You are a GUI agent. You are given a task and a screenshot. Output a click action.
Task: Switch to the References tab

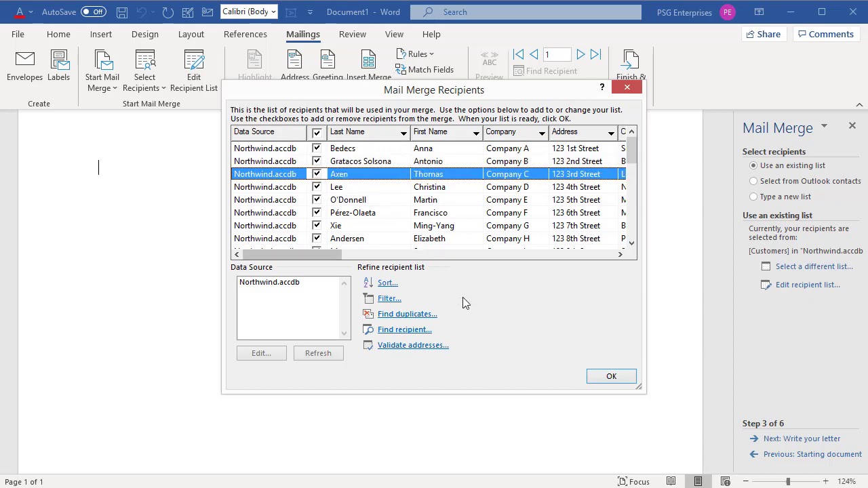click(245, 34)
